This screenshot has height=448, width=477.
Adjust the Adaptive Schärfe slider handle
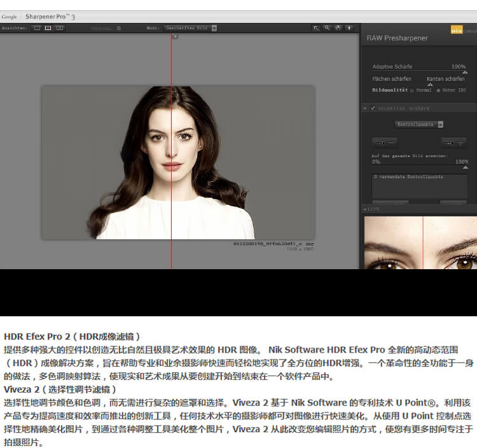tap(465, 72)
